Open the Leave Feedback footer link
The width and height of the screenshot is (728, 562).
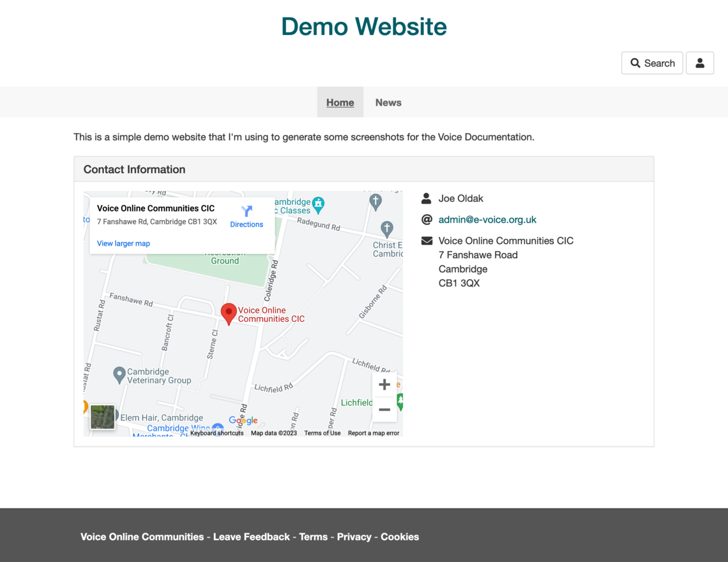click(x=251, y=536)
